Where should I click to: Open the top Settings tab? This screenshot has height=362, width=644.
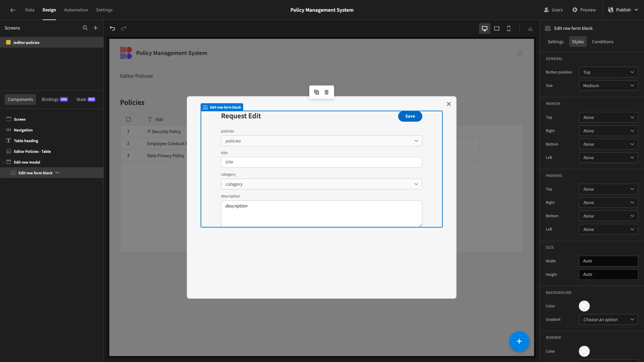coord(104,10)
